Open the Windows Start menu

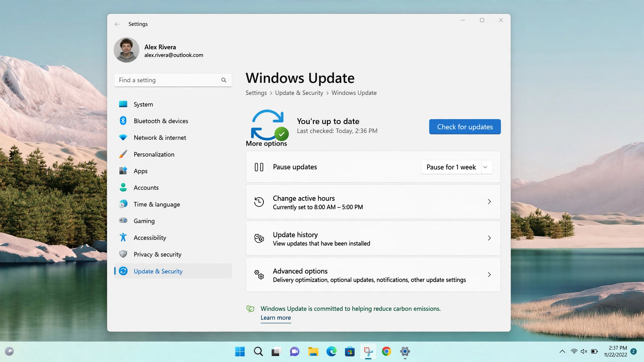pyautogui.click(x=240, y=351)
